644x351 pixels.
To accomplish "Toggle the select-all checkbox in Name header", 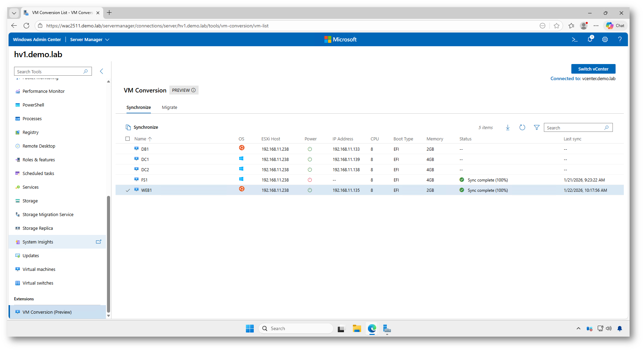I will (128, 139).
